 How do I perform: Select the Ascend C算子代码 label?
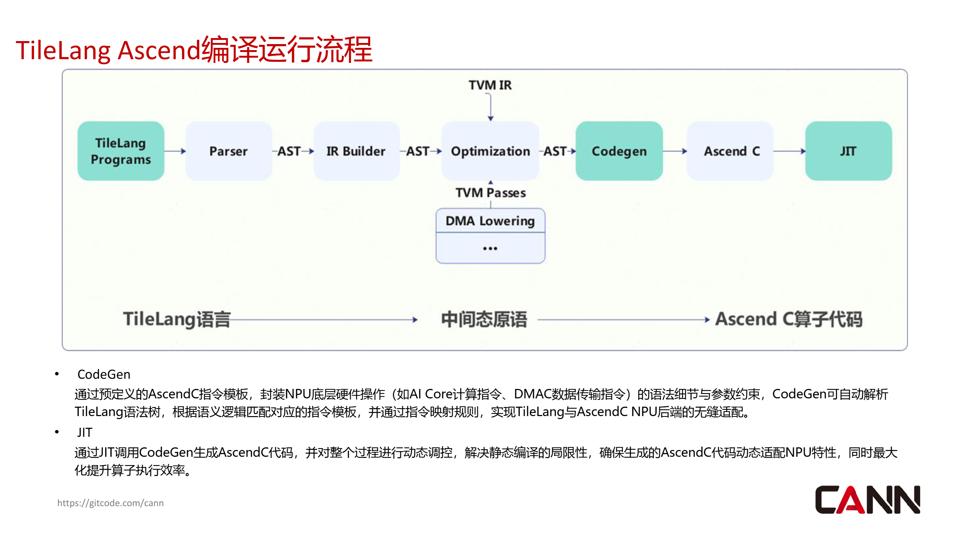[x=789, y=319]
